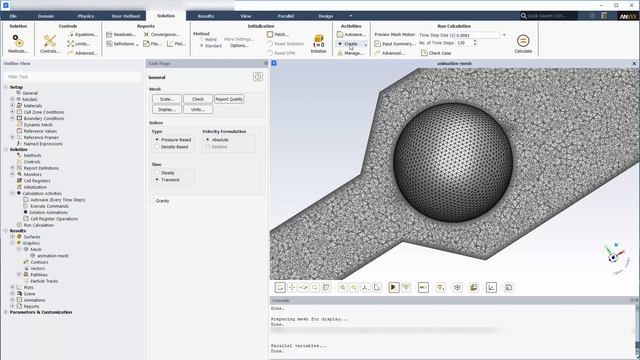Open Input Summary
This screenshot has width=640, height=360.
395,44
